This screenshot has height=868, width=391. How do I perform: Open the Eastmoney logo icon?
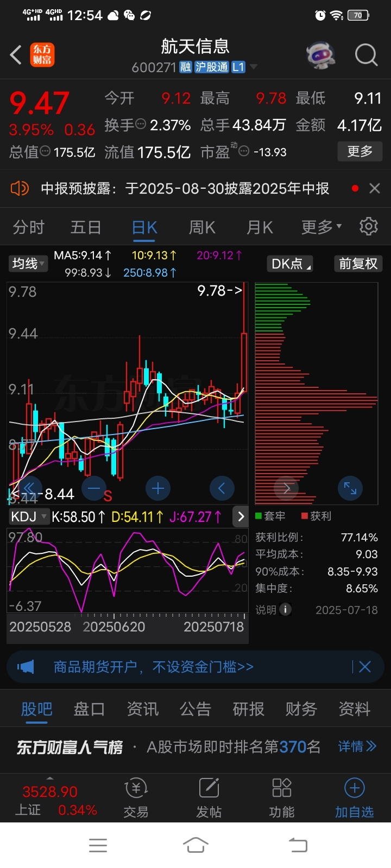coord(42,55)
